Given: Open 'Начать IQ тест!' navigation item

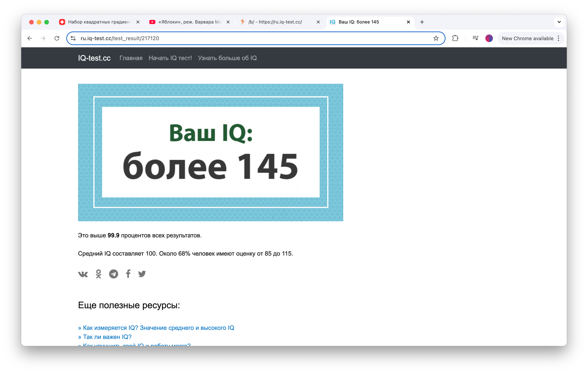Looking at the screenshot, I should [x=170, y=58].
